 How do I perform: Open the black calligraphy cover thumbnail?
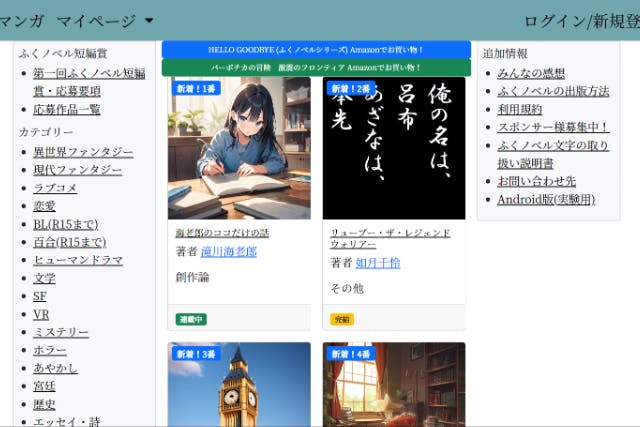click(394, 150)
